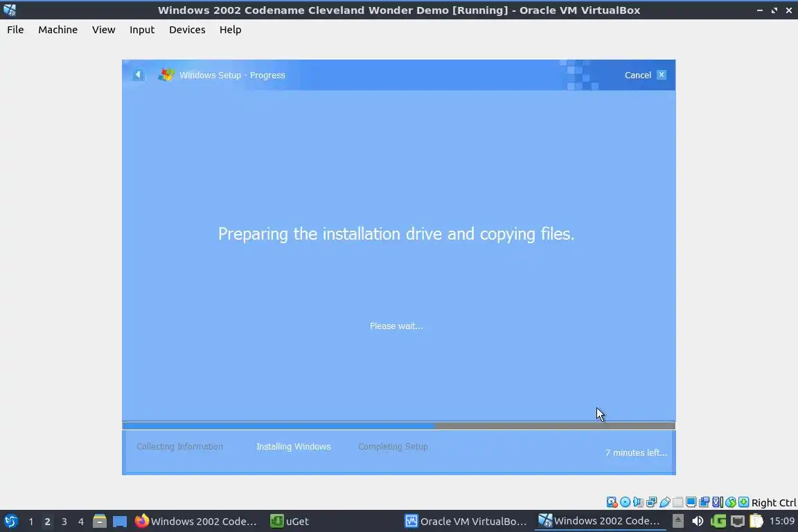This screenshot has height=532, width=798.
Task: Click the setup back arrow button
Action: click(x=138, y=75)
